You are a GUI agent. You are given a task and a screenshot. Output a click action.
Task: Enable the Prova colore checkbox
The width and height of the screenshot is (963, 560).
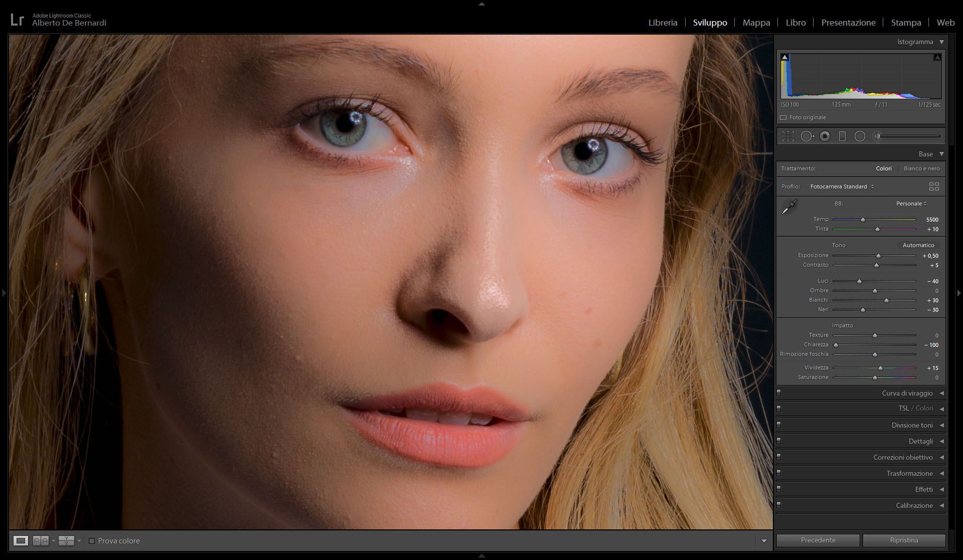point(92,541)
